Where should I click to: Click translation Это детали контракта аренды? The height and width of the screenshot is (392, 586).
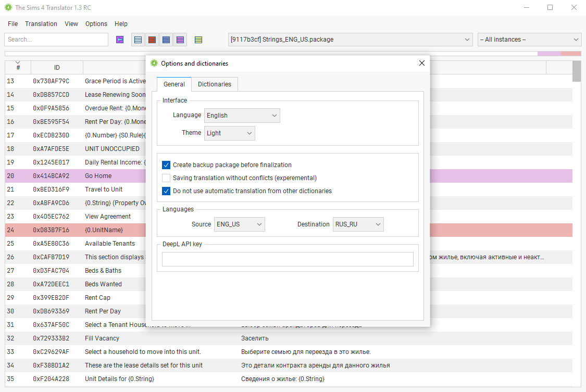tap(316, 365)
